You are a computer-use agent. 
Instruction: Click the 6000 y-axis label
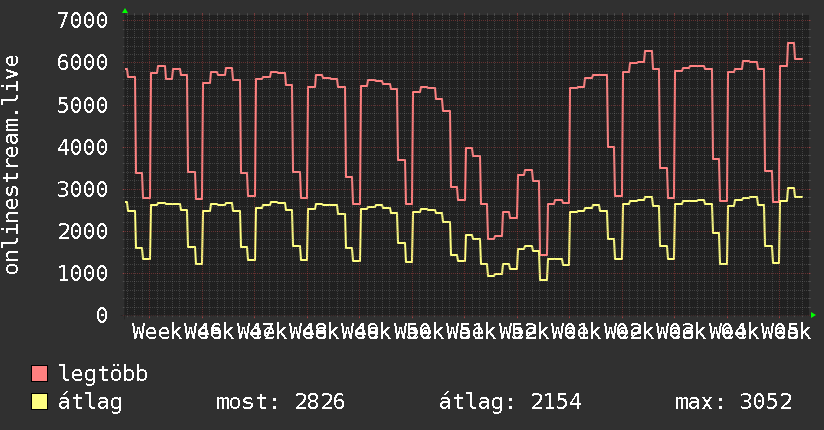coord(83,63)
